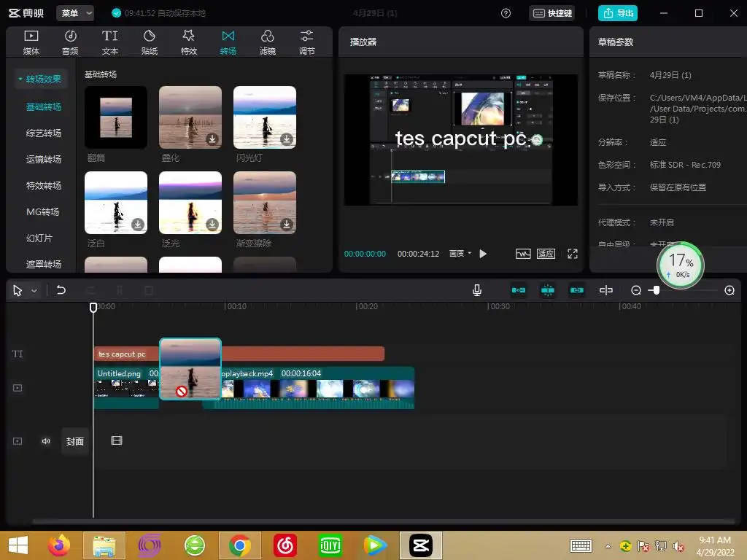Select the 运镜转场 category
Image resolution: width=747 pixels, height=560 pixels.
(x=43, y=159)
